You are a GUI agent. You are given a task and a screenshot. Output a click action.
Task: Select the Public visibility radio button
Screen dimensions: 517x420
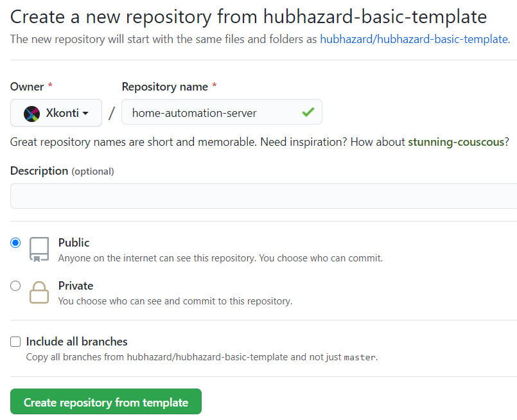coord(15,243)
